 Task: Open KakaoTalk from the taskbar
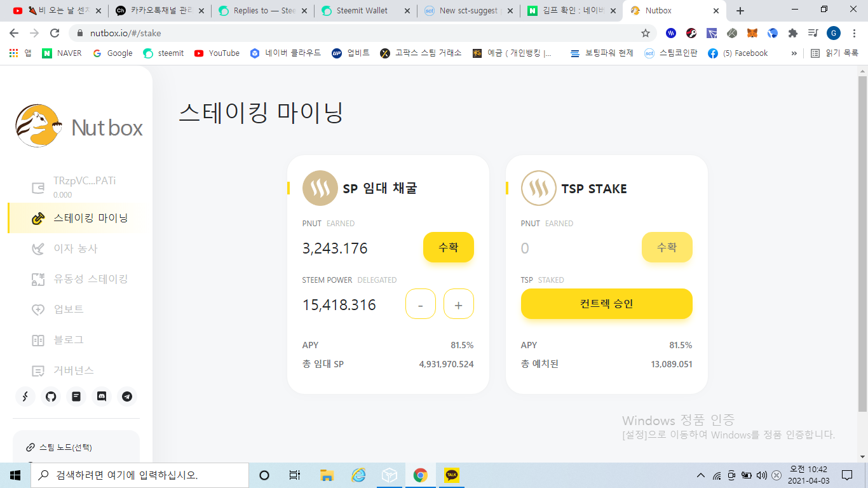pyautogui.click(x=452, y=475)
